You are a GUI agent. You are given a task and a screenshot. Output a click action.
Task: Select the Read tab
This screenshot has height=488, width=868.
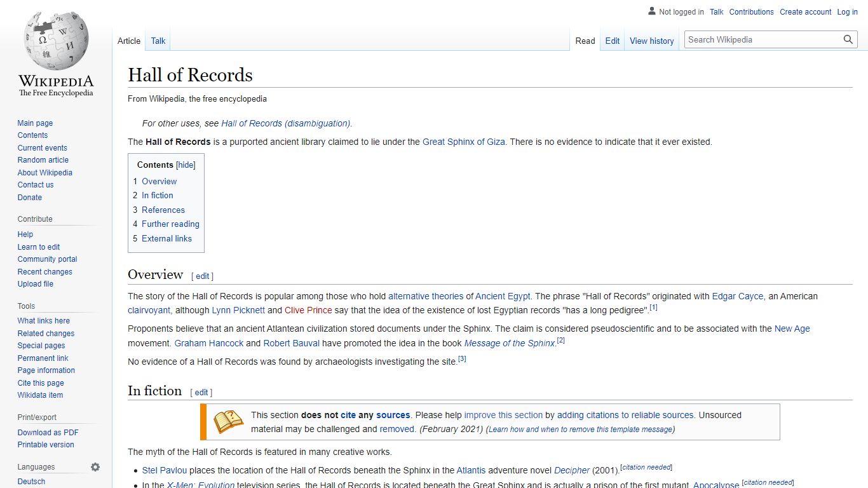585,41
